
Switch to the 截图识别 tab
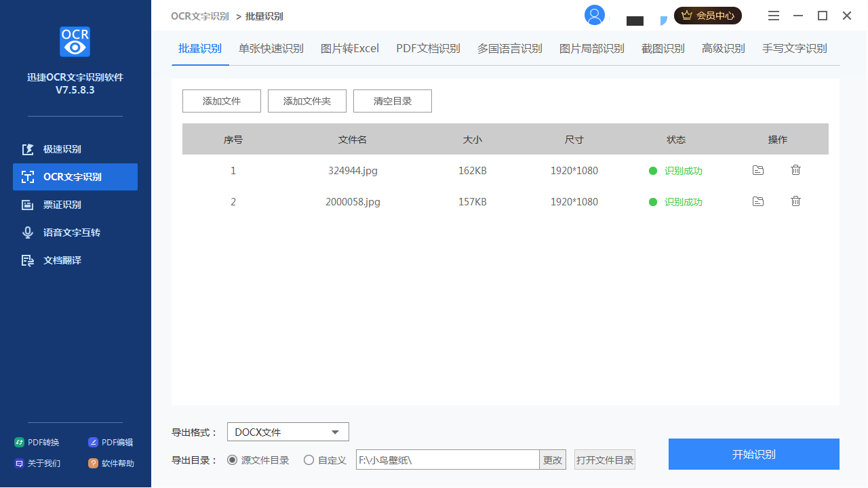[x=663, y=49]
